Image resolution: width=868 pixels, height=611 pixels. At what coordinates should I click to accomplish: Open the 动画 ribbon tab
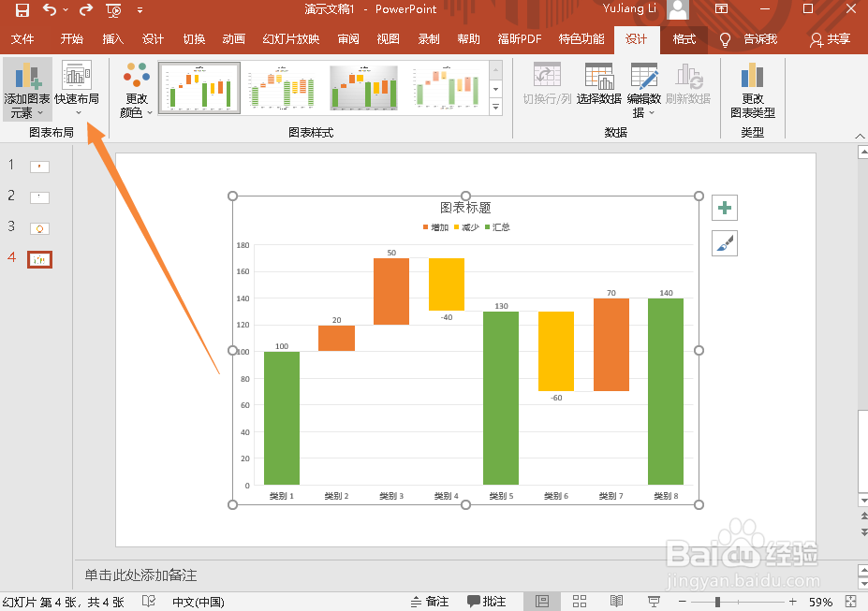(233, 38)
